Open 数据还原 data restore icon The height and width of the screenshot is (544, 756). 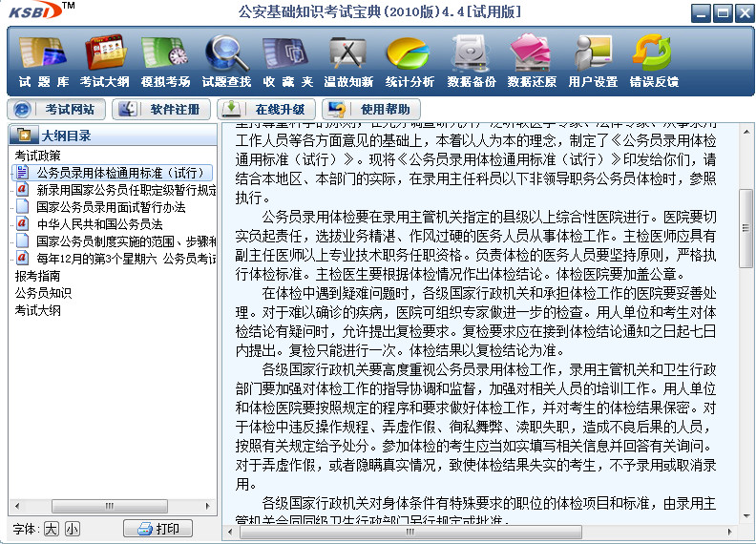coord(532,61)
